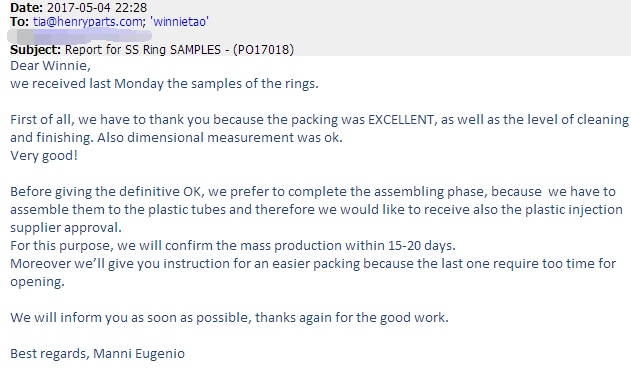Click the "Subject:" header label
The width and height of the screenshot is (631, 375).
35,50
